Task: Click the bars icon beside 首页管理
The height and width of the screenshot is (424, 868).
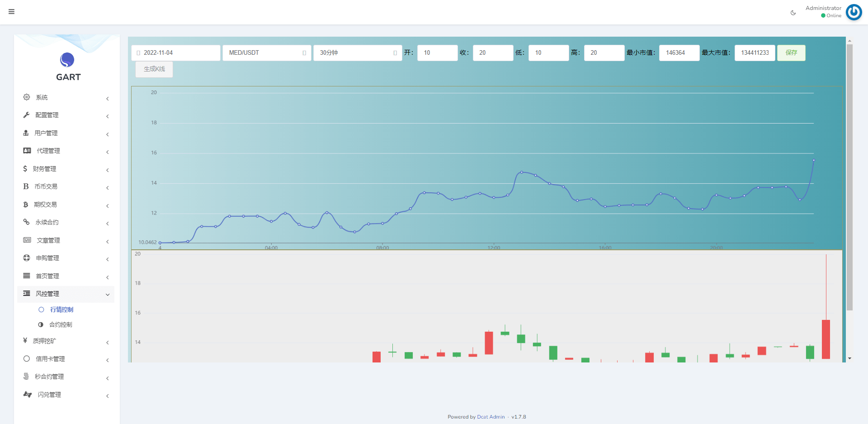Action: [27, 276]
